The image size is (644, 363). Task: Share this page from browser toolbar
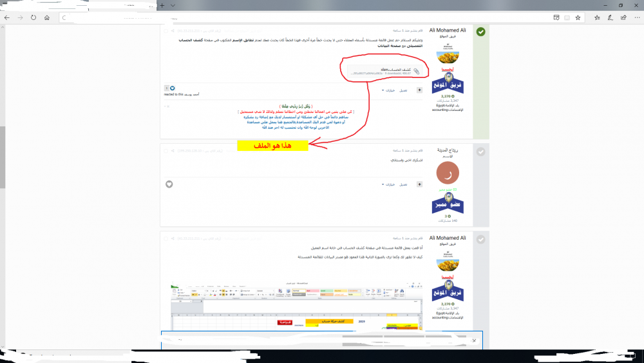[623, 17]
